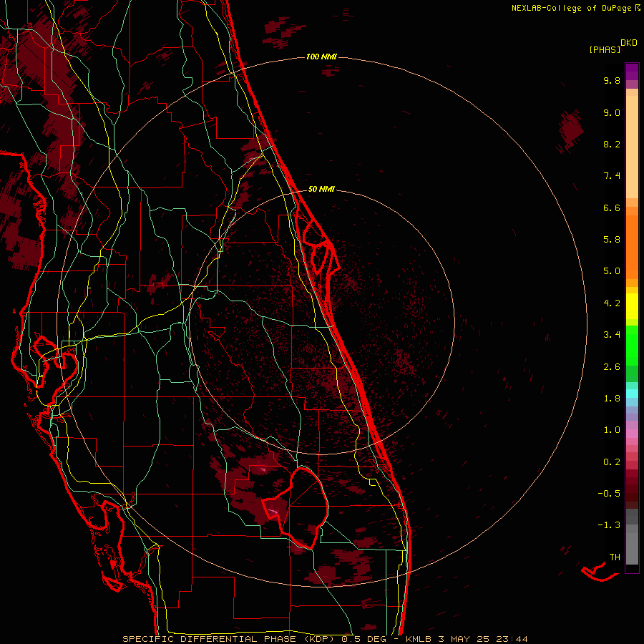Click the 2.6 scale value
Image resolution: width=644 pixels, height=644 pixels.
[x=612, y=367]
